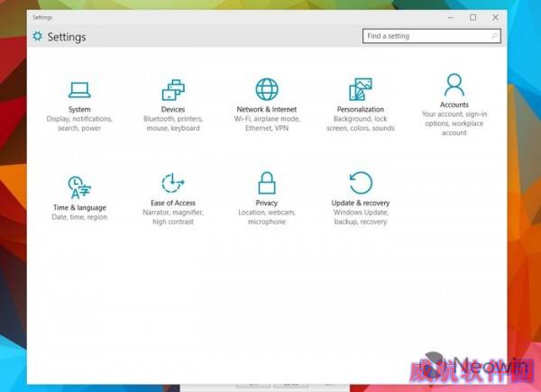Image resolution: width=541 pixels, height=392 pixels.
Task: Open the Devices printer icon
Action: (x=173, y=90)
